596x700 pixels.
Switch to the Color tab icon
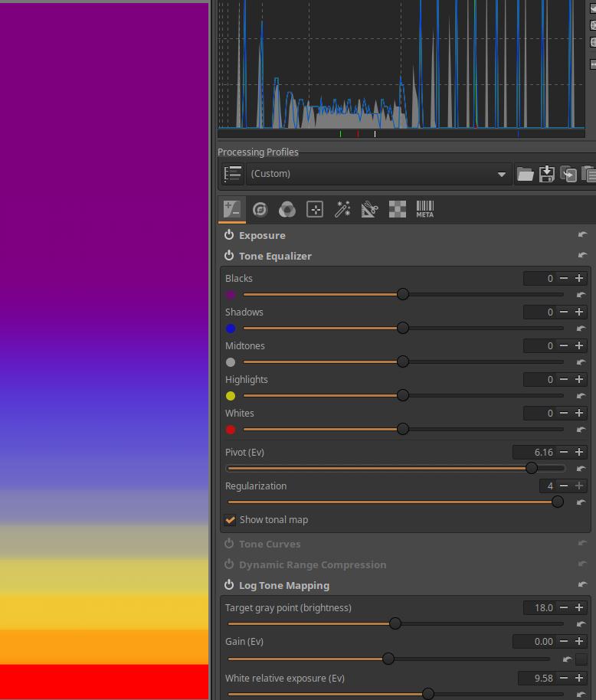pyautogui.click(x=287, y=209)
